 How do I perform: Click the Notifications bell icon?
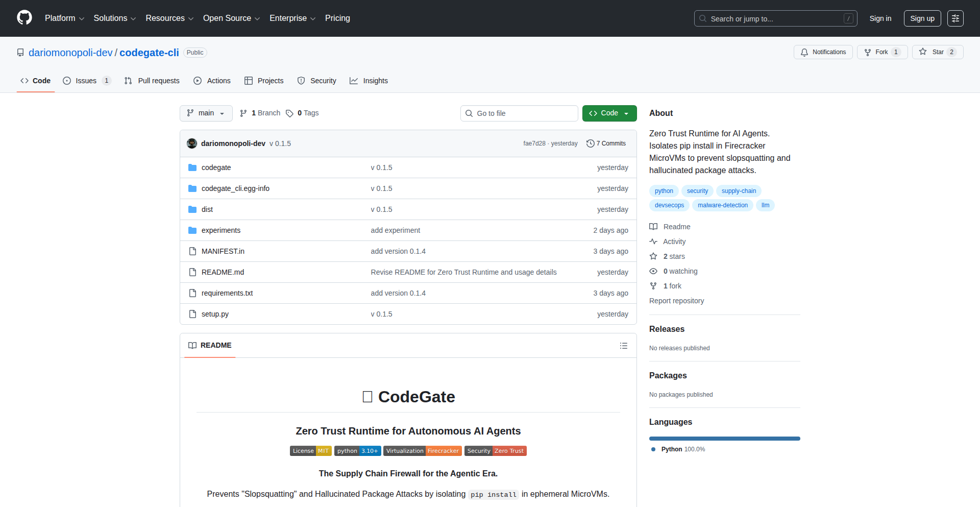click(804, 52)
